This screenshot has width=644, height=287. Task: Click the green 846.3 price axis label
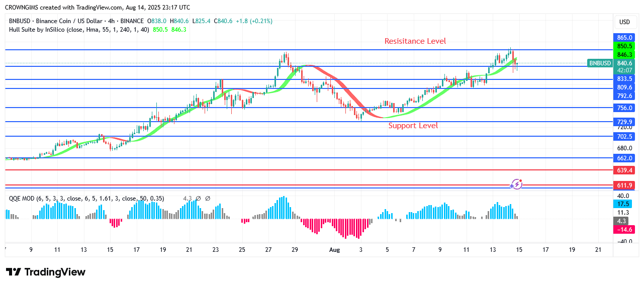tap(624, 54)
